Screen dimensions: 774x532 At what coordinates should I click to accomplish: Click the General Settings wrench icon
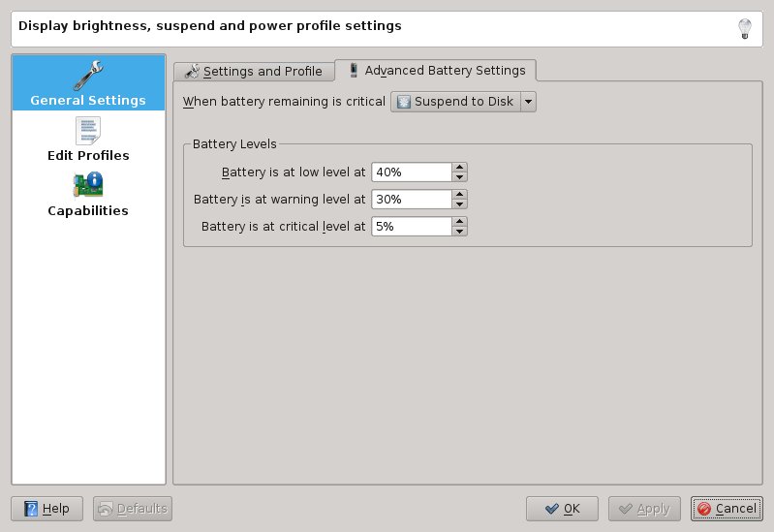[x=88, y=75]
